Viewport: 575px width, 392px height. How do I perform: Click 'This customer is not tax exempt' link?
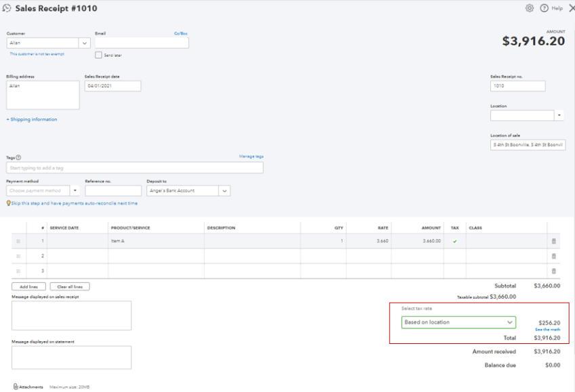(37, 54)
